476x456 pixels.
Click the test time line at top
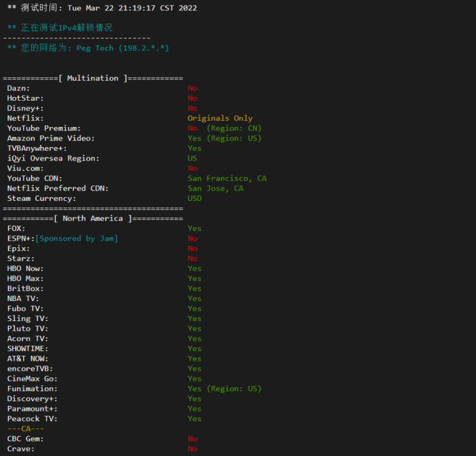[102, 8]
